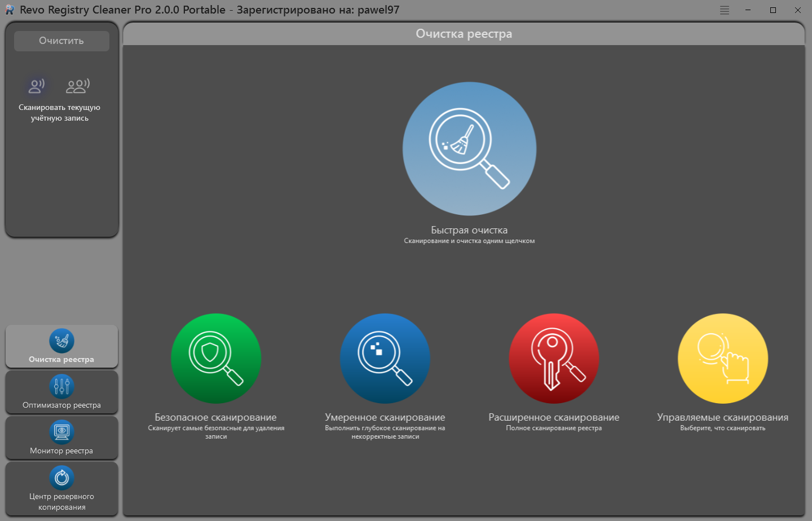This screenshot has height=521, width=812.
Task: Click the Registry Monitor eye screen icon
Action: click(61, 432)
